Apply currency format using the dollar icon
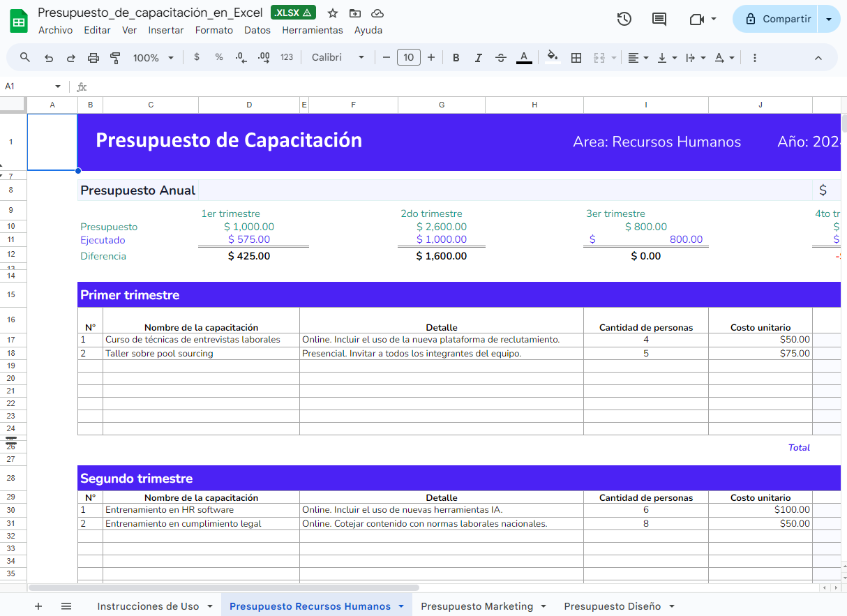The height and width of the screenshot is (616, 847). click(x=197, y=57)
